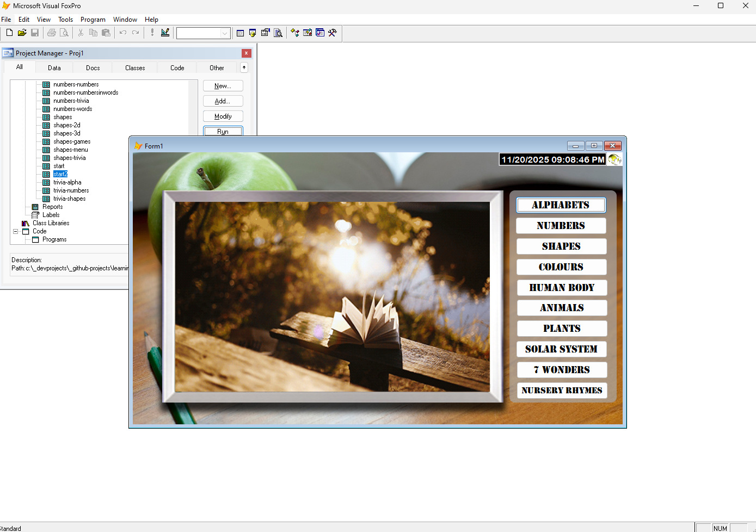The image size is (756, 532).
Task: Collapse the Code tree node
Action: click(16, 231)
